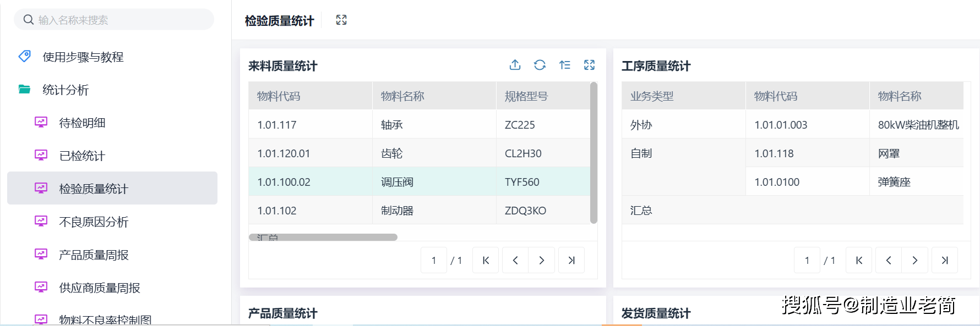Image resolution: width=980 pixels, height=326 pixels.
Task: Expand page fullscreen next to 检验质量统计 title
Action: [x=341, y=20]
